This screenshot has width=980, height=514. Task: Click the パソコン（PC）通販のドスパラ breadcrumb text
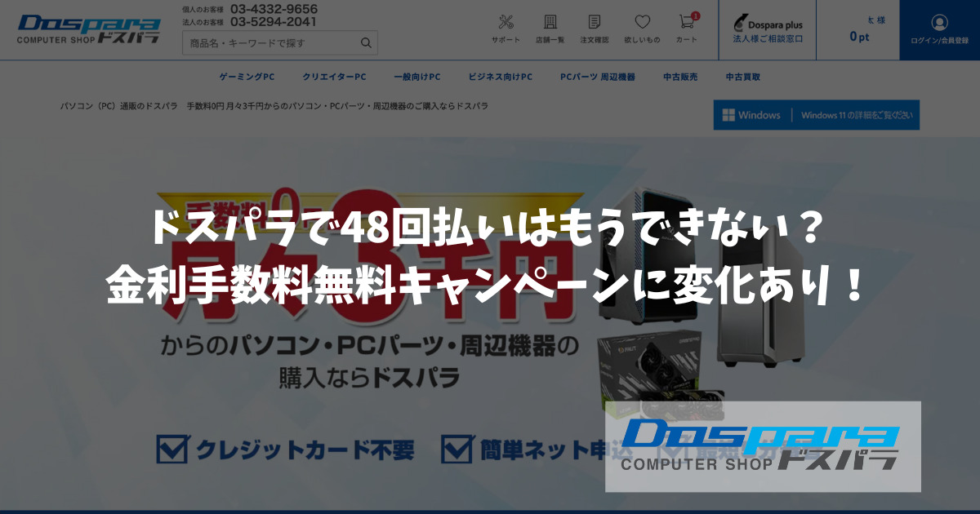click(x=118, y=106)
